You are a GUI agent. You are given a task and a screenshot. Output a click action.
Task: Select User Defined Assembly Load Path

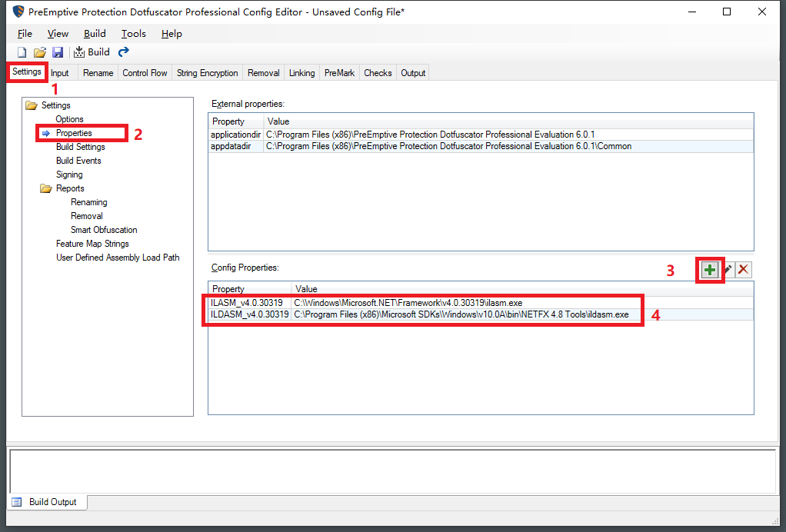pos(118,258)
